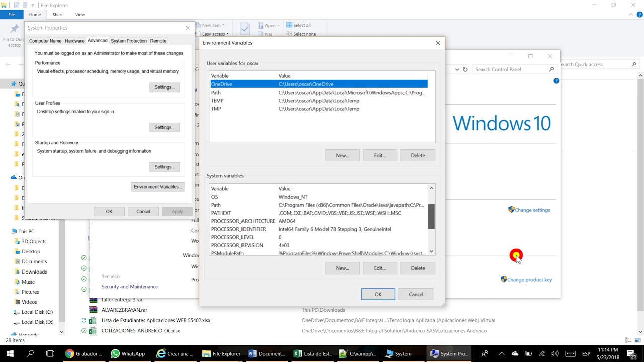
Task: Click Cancel in System Properties dialog
Action: coord(143,212)
